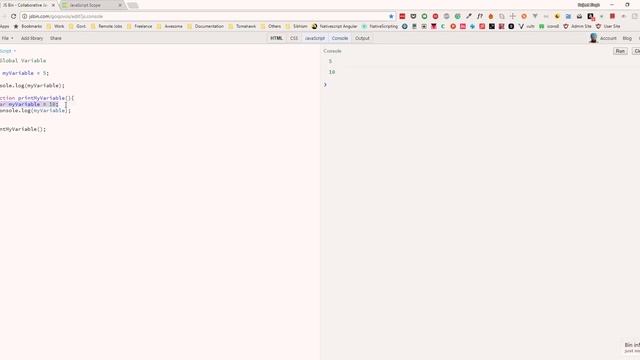Open the Admin Site shield bookmark
Image resolution: width=640 pixels, height=360 pixels.
pos(577,26)
